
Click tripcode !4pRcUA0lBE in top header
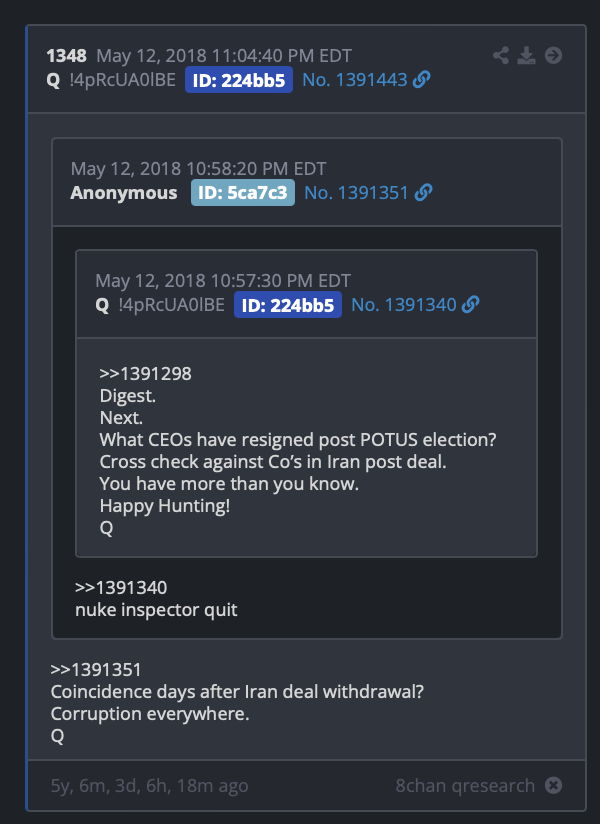pyautogui.click(x=122, y=80)
